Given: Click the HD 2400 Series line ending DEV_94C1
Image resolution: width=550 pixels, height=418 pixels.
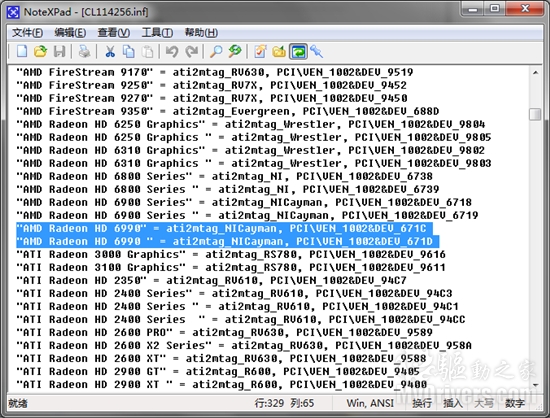Looking at the screenshot, I should [x=237, y=306].
